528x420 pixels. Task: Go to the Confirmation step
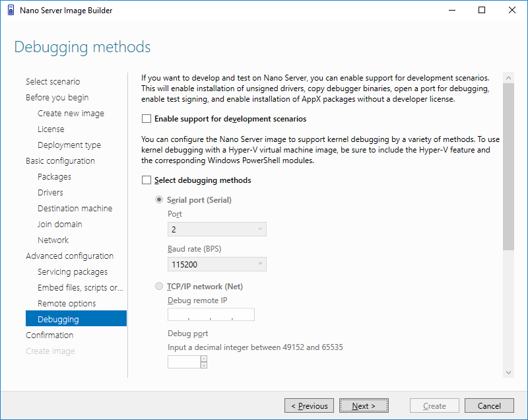click(x=49, y=335)
